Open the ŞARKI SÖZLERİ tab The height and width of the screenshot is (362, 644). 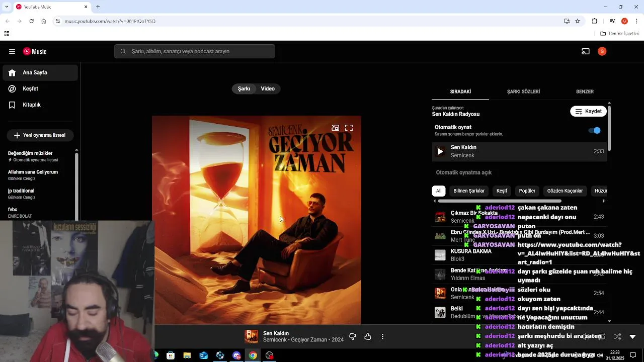(523, 92)
